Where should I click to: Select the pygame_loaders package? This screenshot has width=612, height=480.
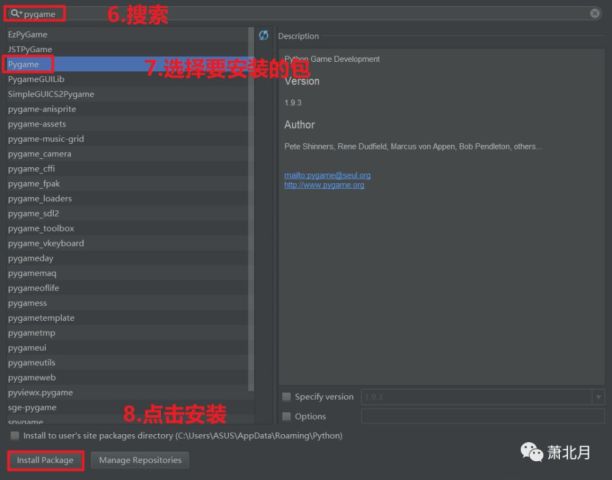coord(127,199)
